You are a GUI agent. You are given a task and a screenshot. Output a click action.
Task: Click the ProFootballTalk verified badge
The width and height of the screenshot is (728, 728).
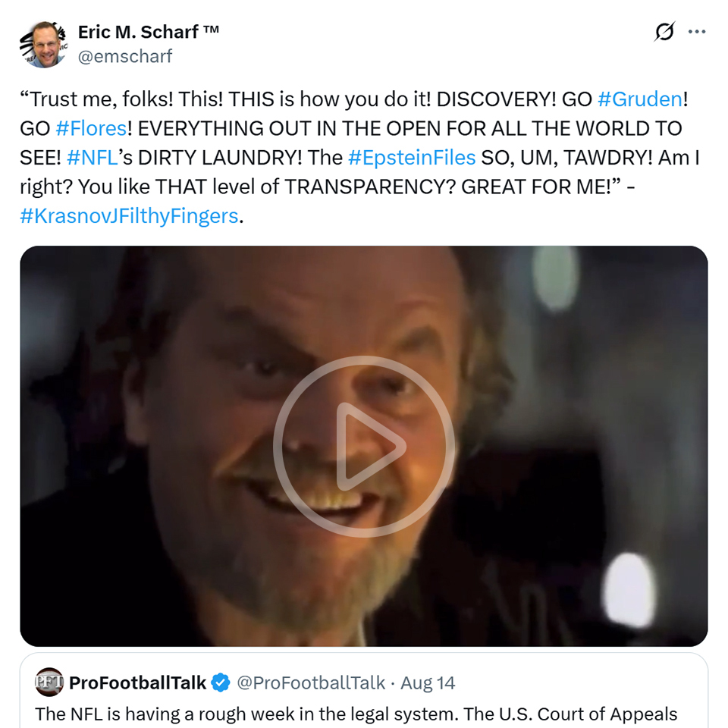point(221,682)
